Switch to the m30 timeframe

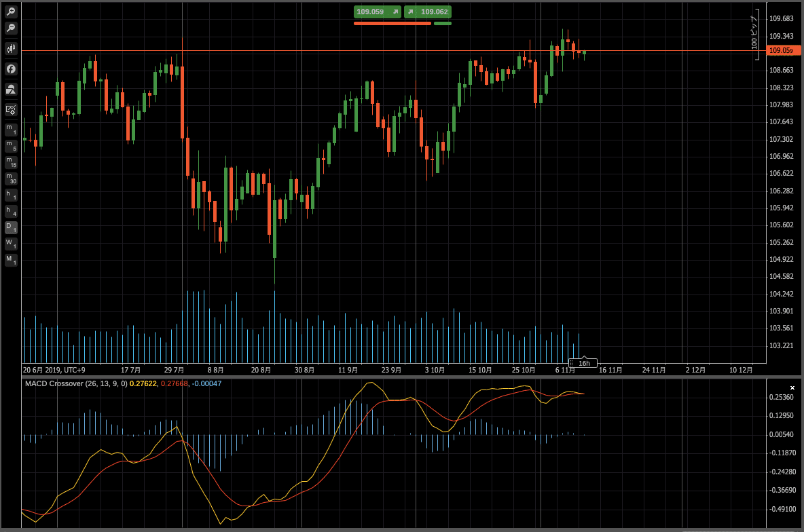pyautogui.click(x=11, y=179)
